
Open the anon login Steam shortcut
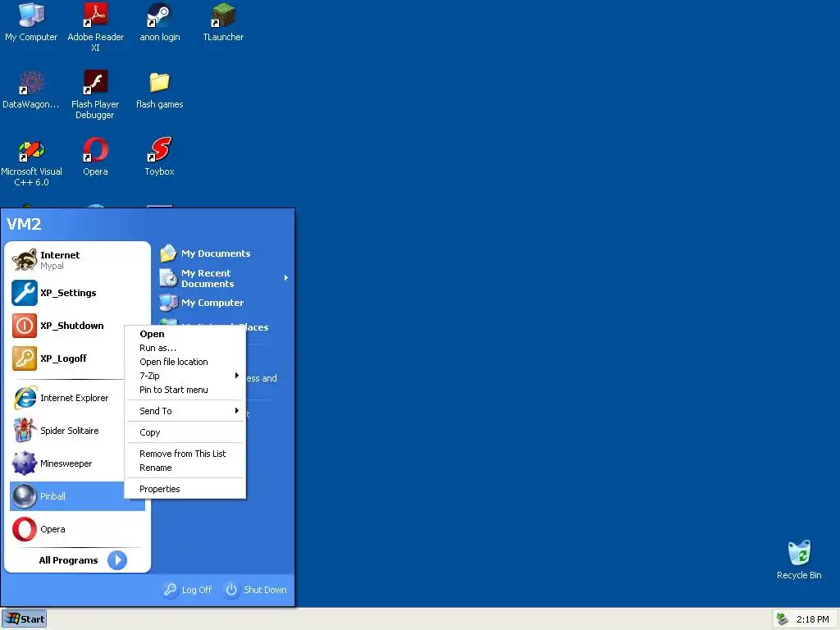click(x=160, y=22)
